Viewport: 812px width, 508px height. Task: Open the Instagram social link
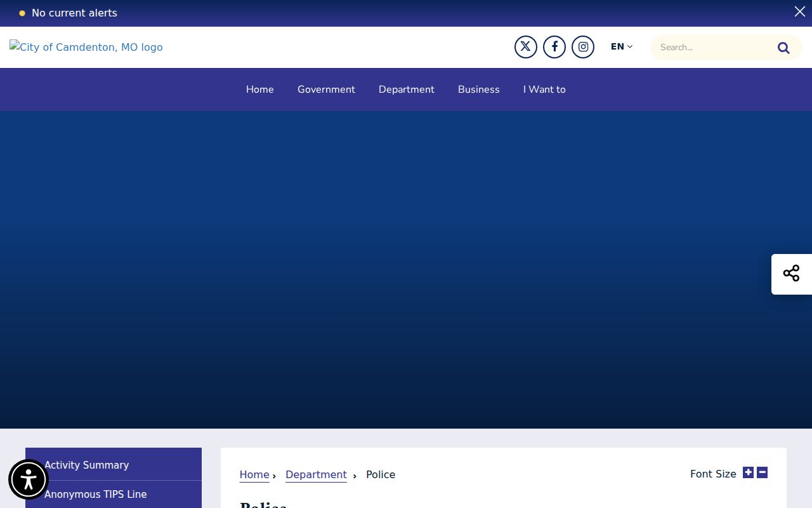point(583,47)
